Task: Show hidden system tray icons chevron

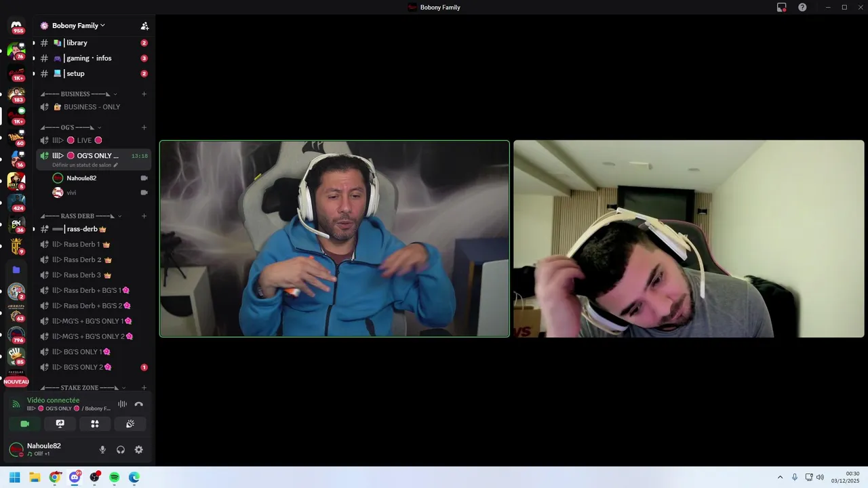Action: point(780,477)
